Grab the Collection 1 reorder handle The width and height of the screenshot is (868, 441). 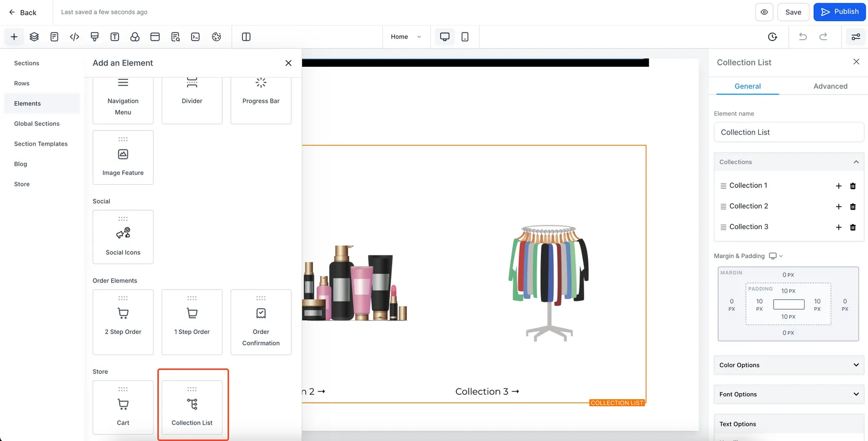pos(723,186)
